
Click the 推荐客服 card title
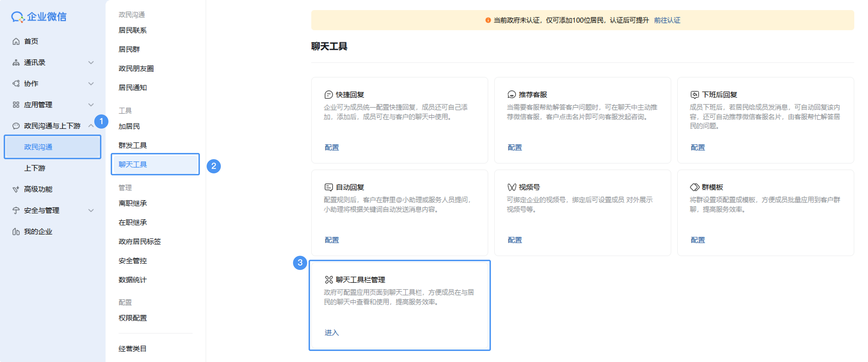click(533, 95)
